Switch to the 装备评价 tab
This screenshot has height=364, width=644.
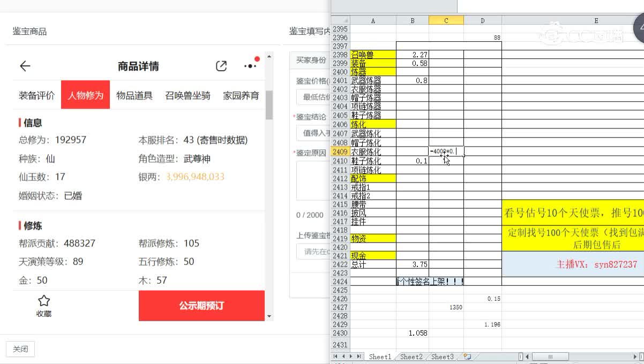point(37,95)
